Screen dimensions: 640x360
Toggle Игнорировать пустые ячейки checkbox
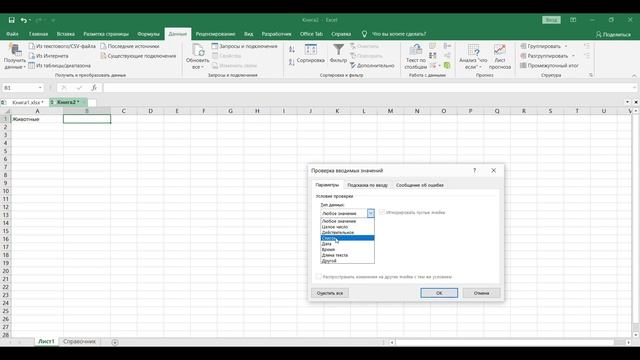coord(382,212)
